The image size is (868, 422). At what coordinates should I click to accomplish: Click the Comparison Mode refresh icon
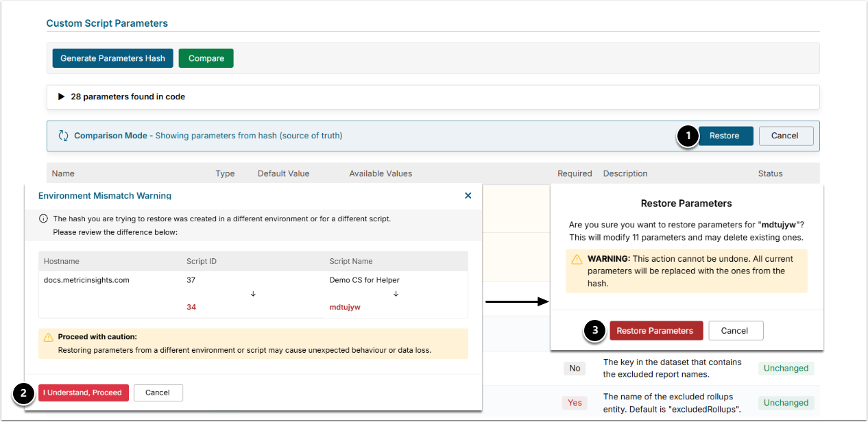pyautogui.click(x=64, y=136)
